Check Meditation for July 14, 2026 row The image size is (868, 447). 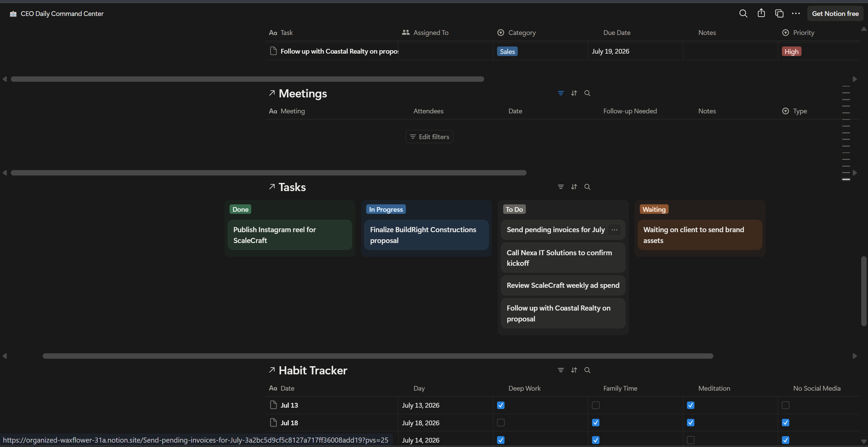pyautogui.click(x=690, y=440)
